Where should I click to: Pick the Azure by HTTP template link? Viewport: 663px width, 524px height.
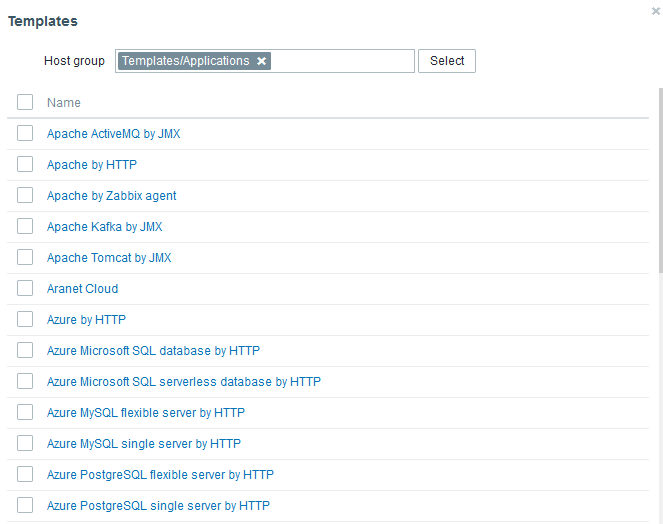pyautogui.click(x=86, y=320)
